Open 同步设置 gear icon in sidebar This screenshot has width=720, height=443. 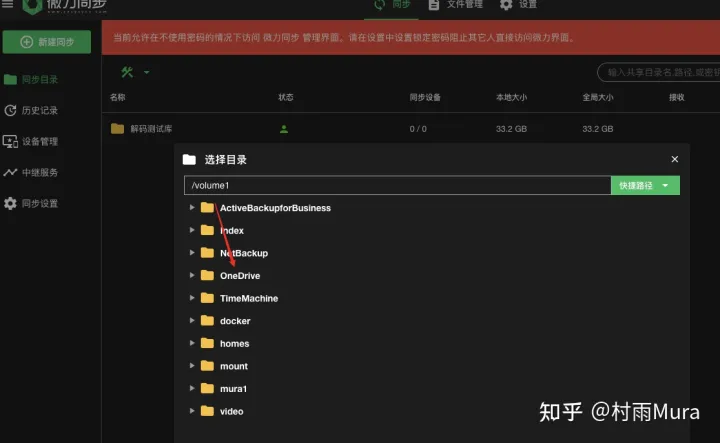[10, 203]
